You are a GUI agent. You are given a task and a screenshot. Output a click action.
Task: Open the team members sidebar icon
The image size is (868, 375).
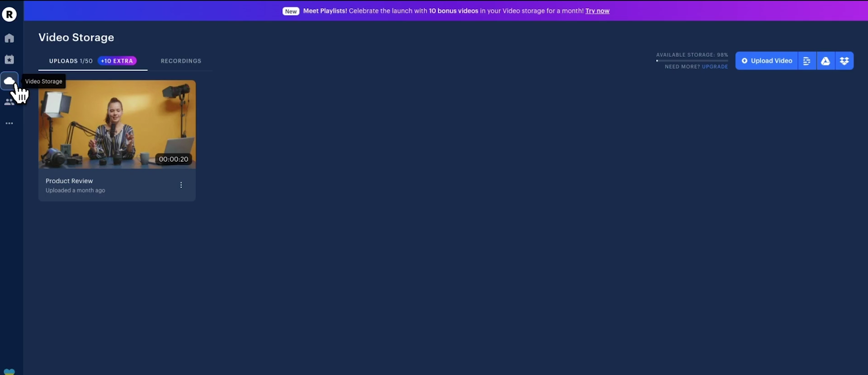click(9, 102)
